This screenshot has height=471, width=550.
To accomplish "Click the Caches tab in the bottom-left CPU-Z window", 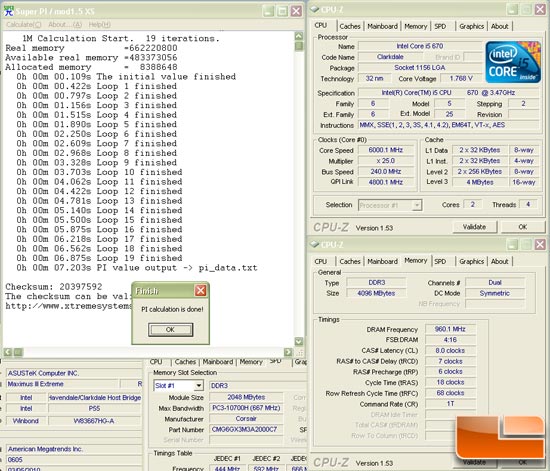I will point(185,362).
